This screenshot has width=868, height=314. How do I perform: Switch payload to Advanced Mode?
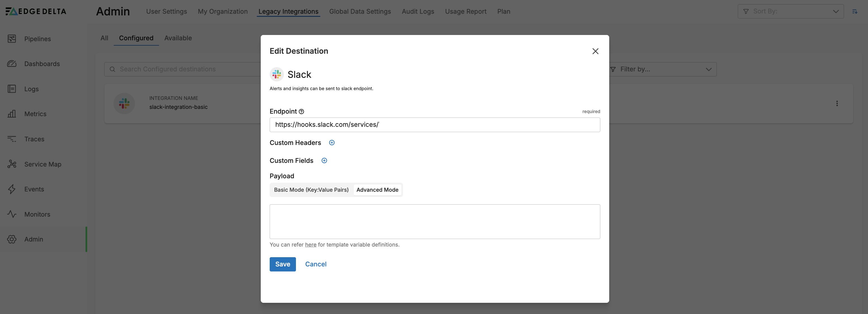pos(377,190)
